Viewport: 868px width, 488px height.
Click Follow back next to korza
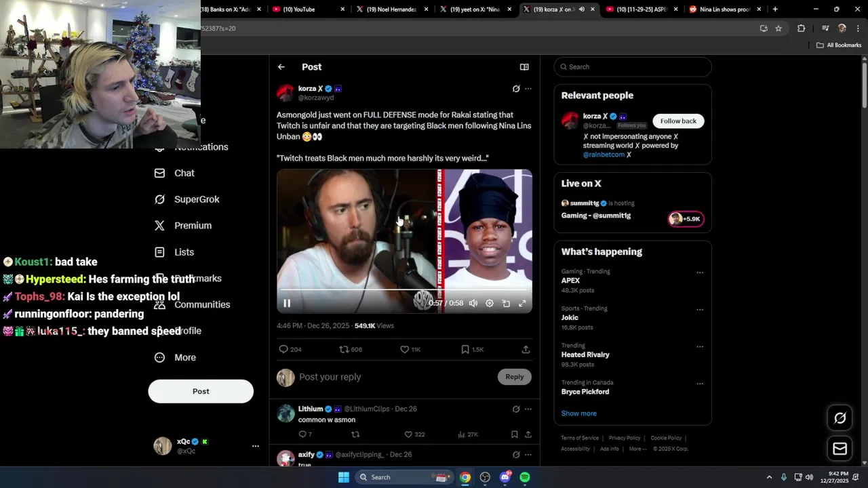[678, 121]
